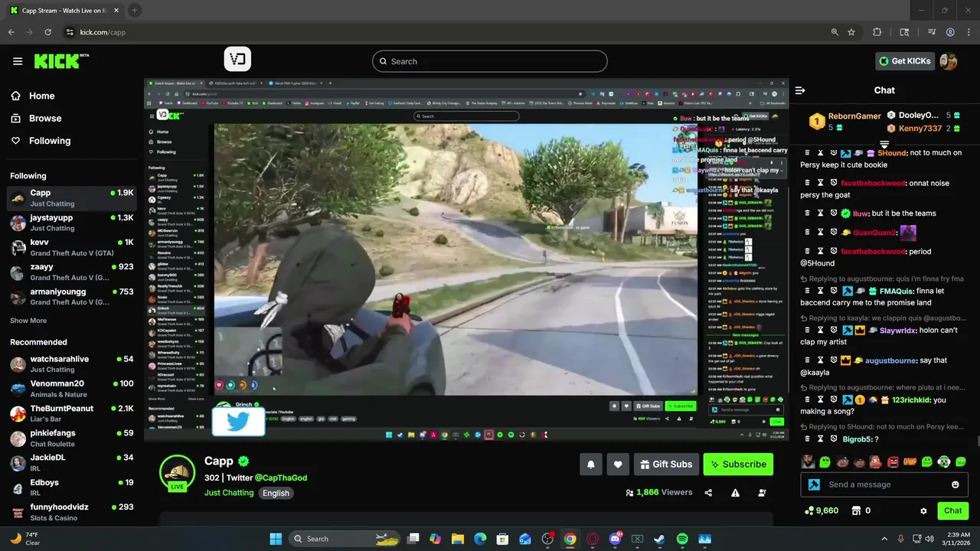Open the @CapThaGod Twitter link

pos(281,478)
